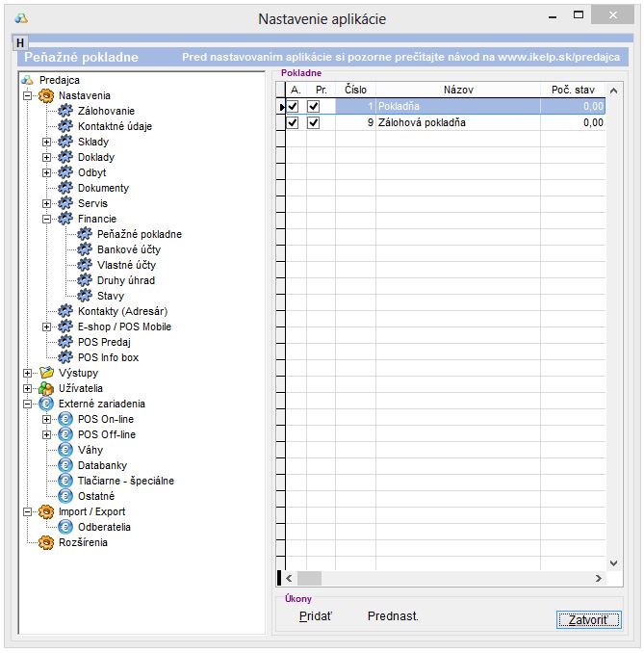Click the gear icon beside Odbyt
644x653 pixels.
tap(65, 172)
